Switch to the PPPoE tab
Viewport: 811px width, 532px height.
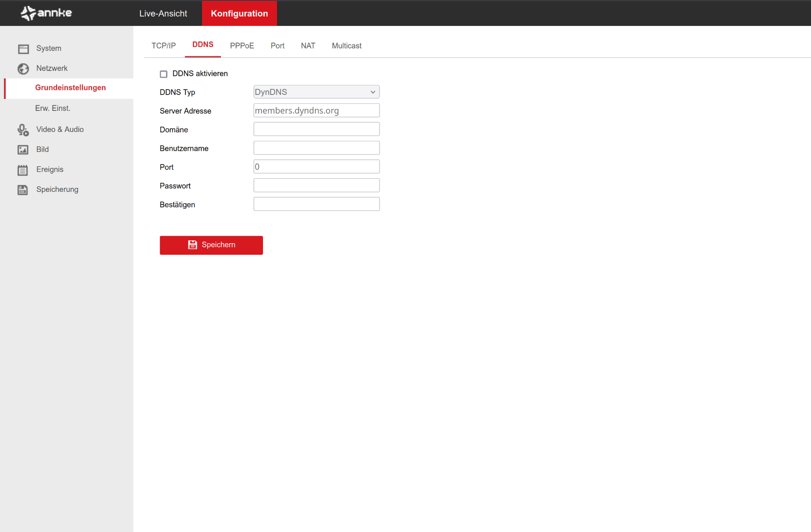[242, 46]
